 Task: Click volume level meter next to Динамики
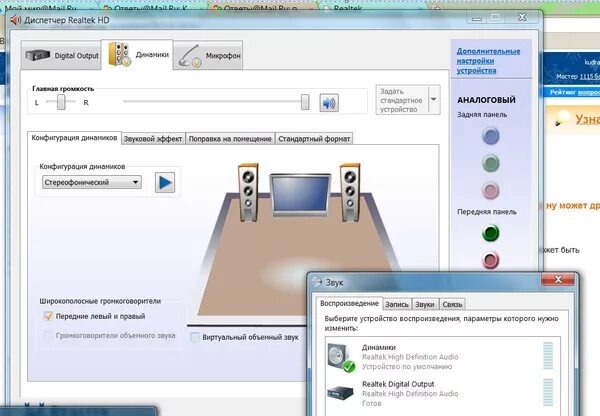548,356
